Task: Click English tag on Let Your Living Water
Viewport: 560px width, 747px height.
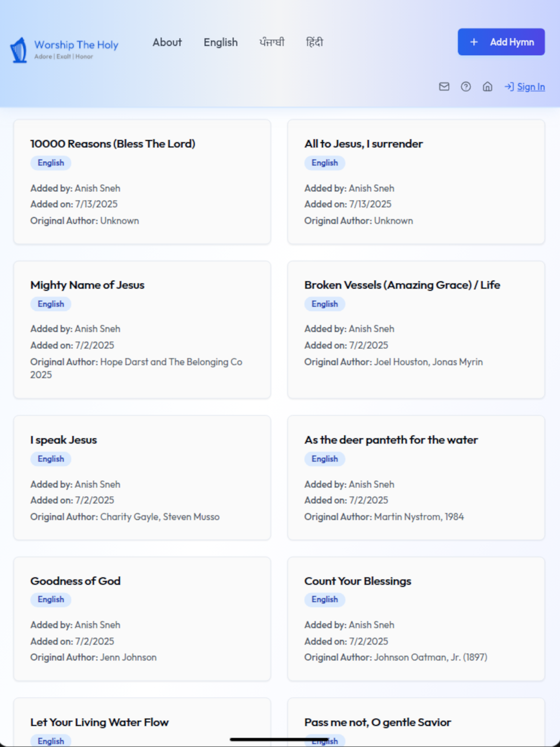Action: coord(51,740)
